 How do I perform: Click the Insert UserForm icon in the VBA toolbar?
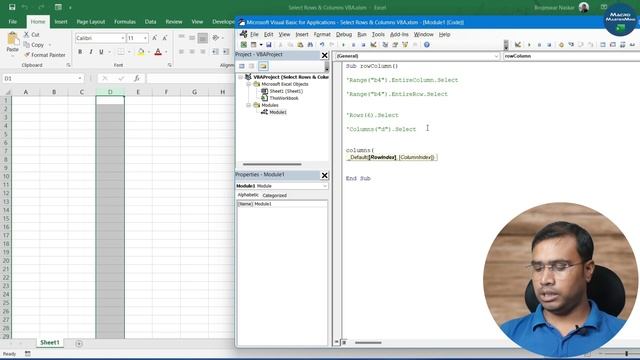[254, 44]
